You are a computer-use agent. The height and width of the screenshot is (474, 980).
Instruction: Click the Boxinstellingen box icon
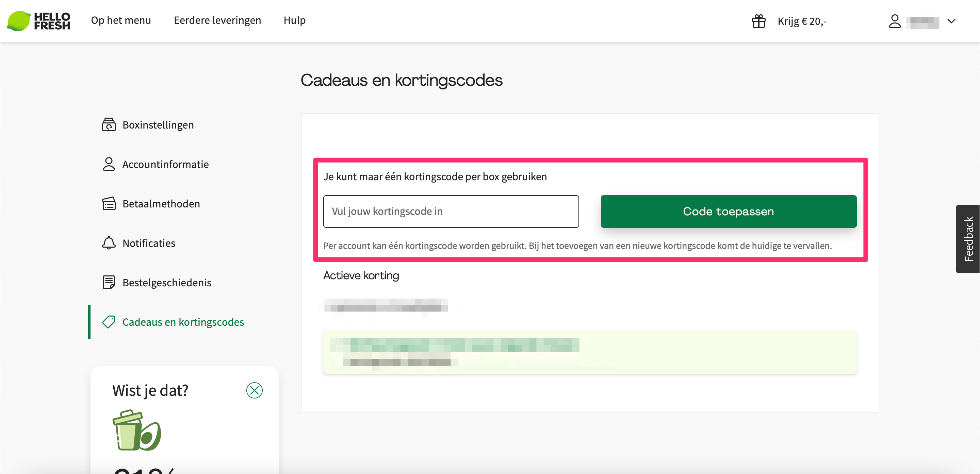pyautogui.click(x=109, y=125)
